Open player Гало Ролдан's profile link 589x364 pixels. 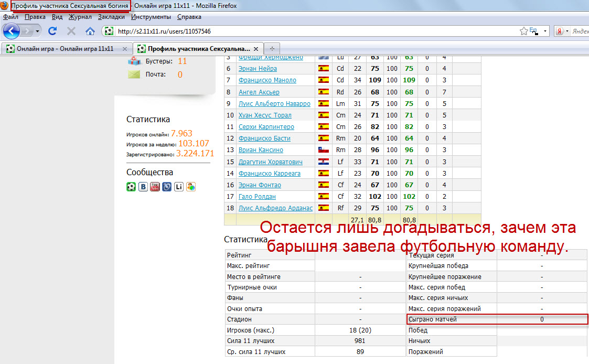[257, 197]
